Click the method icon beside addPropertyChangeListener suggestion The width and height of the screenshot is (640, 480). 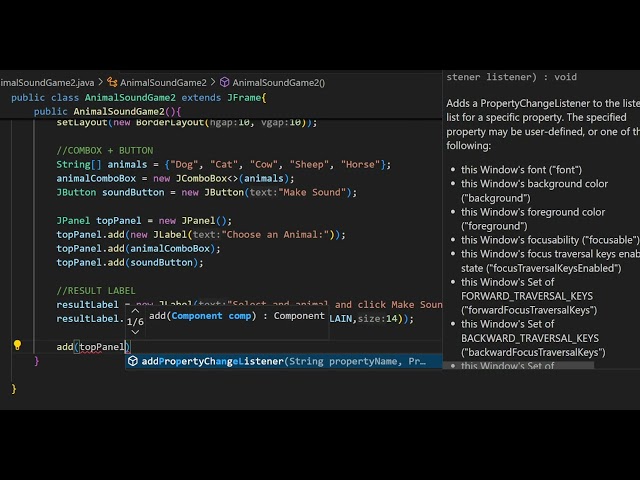click(x=133, y=361)
